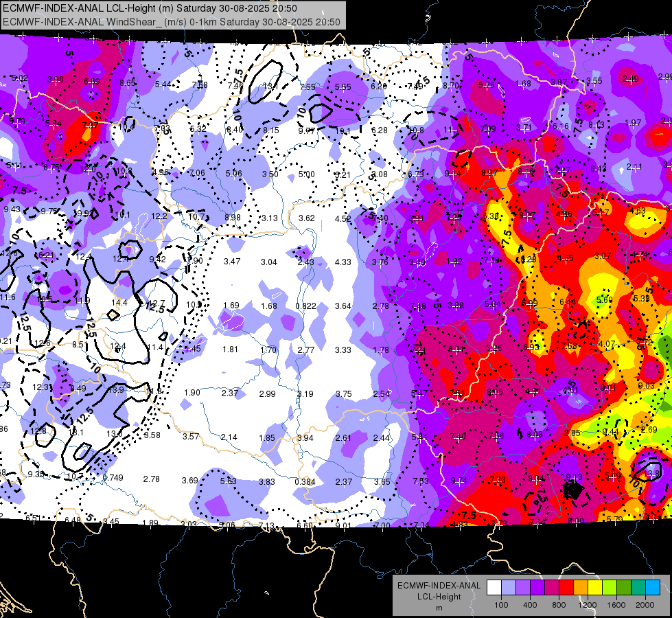Select the value 3.83 on the map
Screen dimensions: 672x618
(x=266, y=482)
